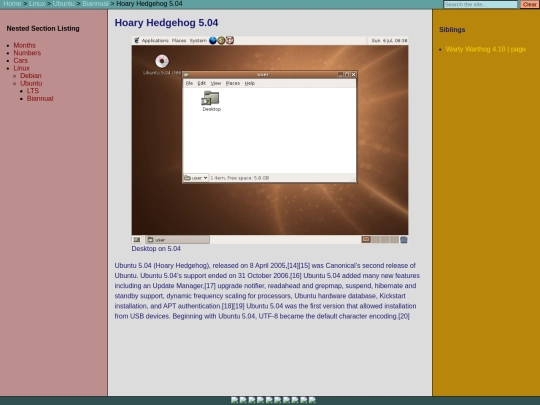Click the Siblings panel heading
The image size is (540, 405).
452,30
